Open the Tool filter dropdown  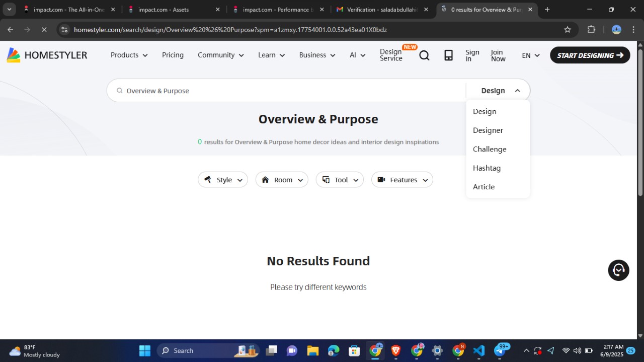(x=340, y=180)
